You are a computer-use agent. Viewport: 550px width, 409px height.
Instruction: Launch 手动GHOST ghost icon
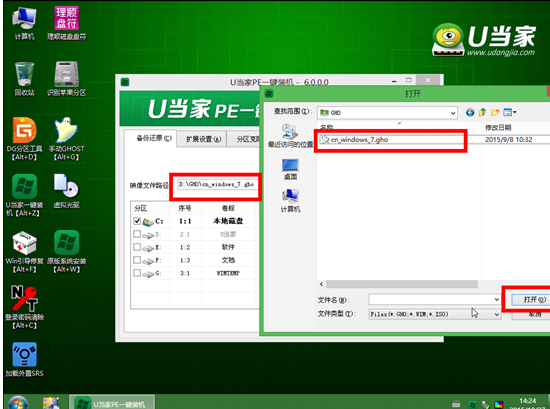(66, 139)
